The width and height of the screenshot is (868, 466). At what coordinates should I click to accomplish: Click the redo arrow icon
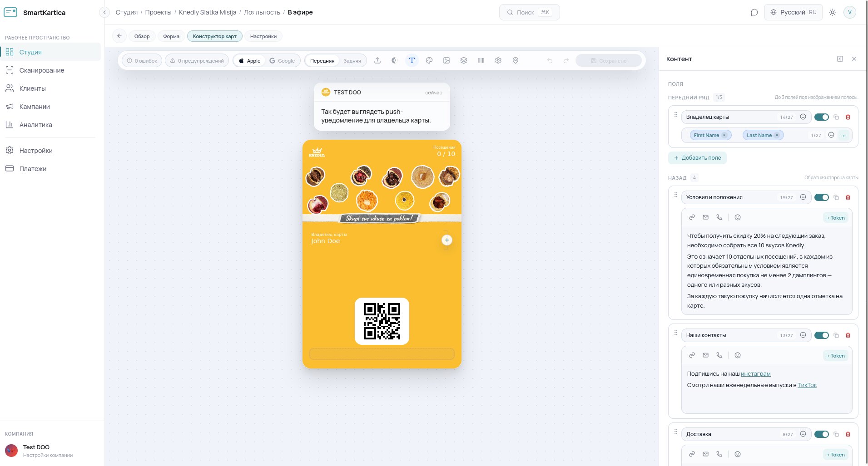pyautogui.click(x=566, y=60)
